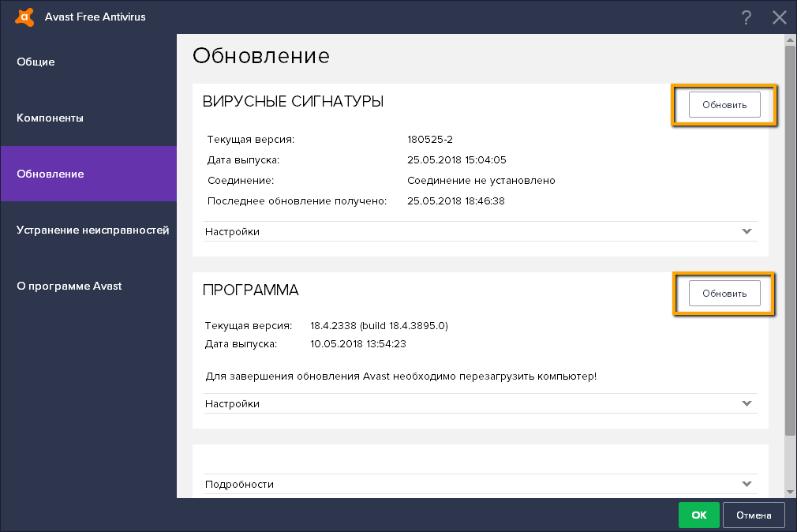Screen dimensions: 797x532
Task: Open the Компоненты section
Action: [50, 117]
